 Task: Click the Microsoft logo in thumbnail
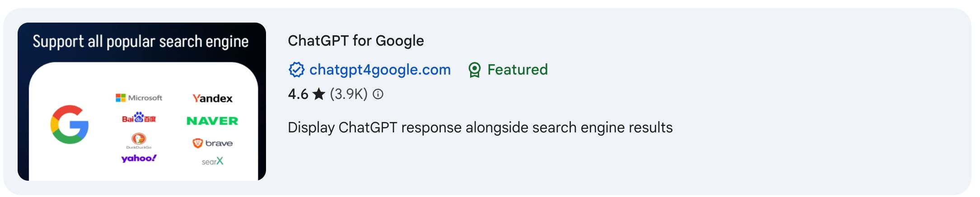tap(139, 98)
